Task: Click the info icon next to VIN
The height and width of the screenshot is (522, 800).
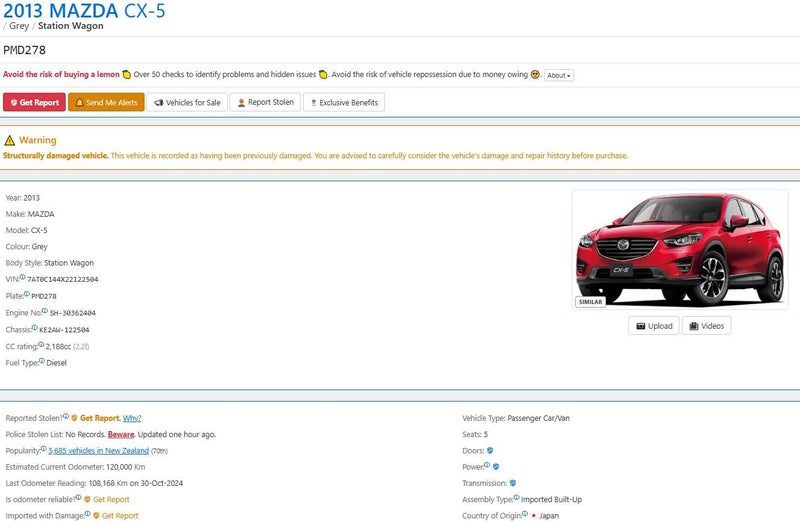Action: tap(22, 277)
